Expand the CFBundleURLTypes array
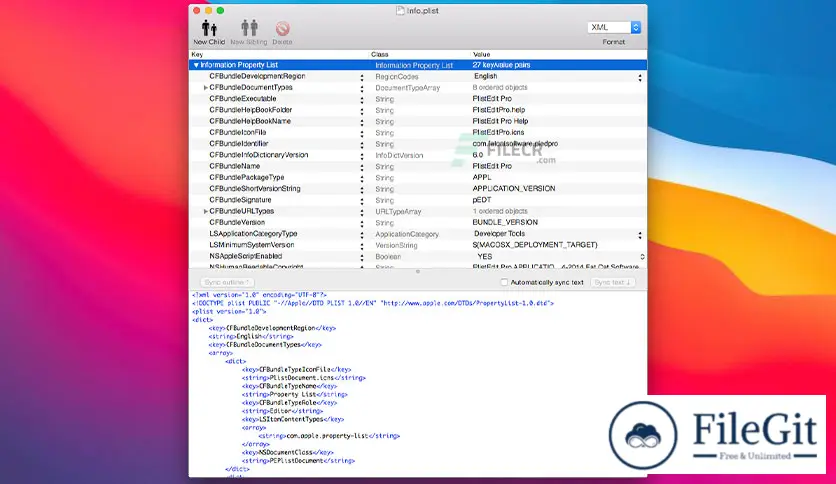The width and height of the screenshot is (836, 484). (205, 212)
